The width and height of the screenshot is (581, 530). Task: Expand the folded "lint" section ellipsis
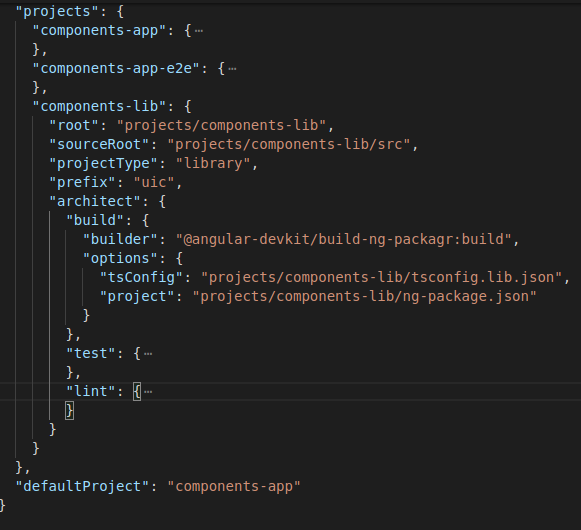148,391
